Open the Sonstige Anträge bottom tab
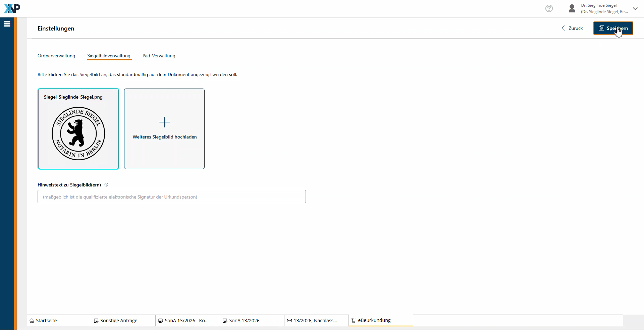The image size is (644, 330). [119, 321]
